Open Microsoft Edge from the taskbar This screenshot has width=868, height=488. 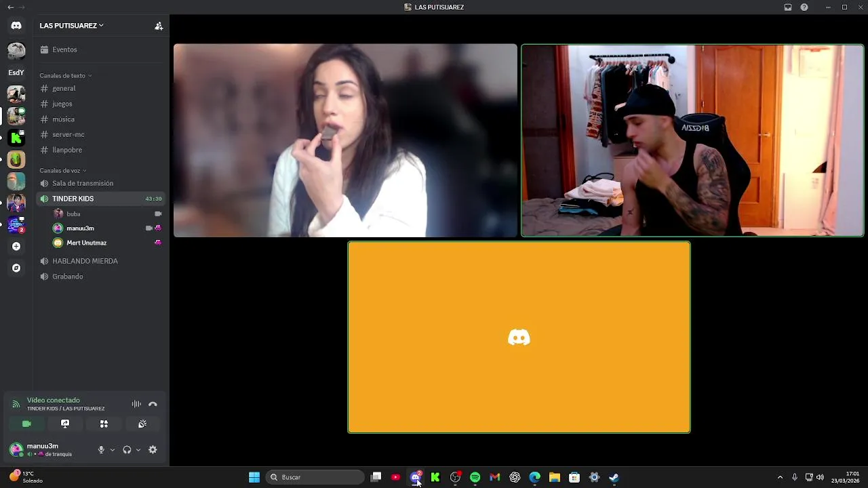pyautogui.click(x=534, y=477)
